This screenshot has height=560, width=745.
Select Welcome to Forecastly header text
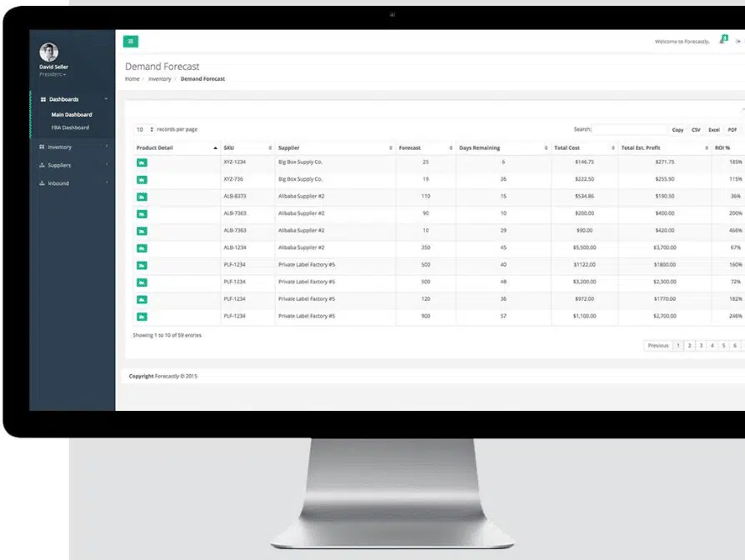coord(682,42)
